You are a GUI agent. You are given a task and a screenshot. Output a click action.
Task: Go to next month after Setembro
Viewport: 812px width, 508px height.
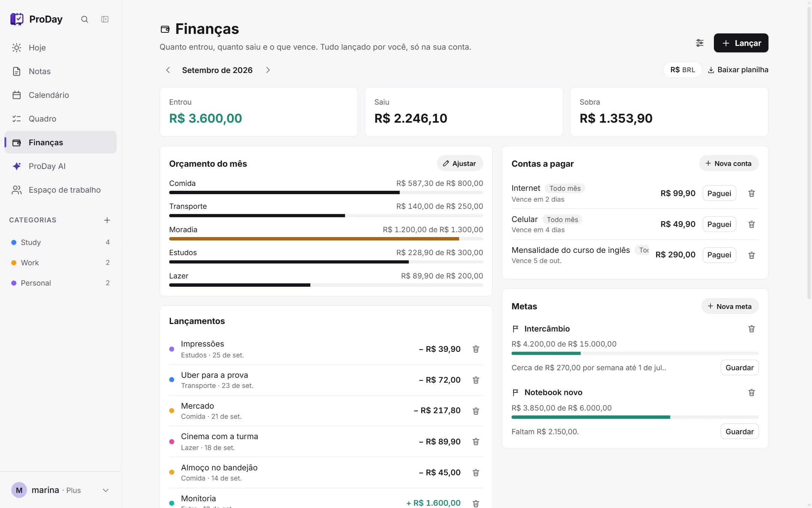click(x=268, y=70)
